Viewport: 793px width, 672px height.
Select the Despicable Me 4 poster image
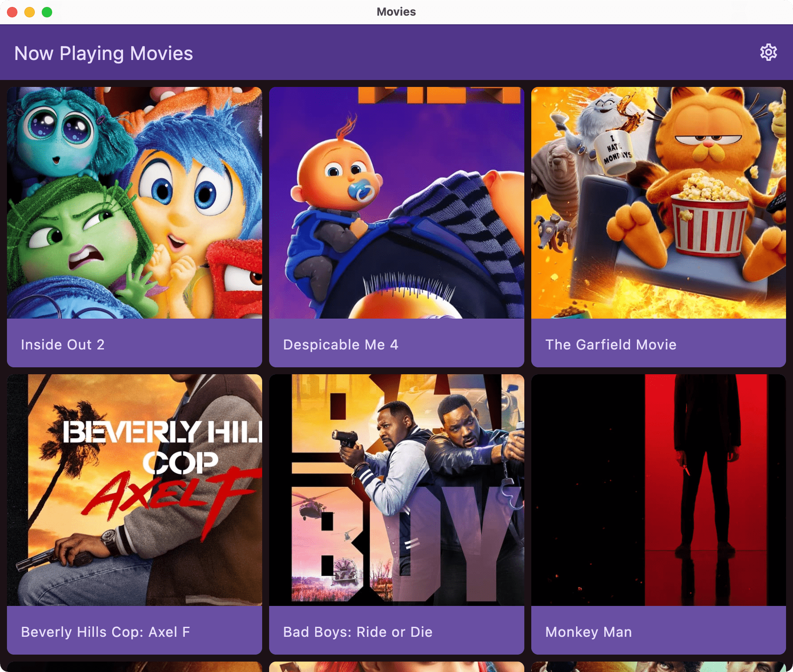pyautogui.click(x=396, y=203)
